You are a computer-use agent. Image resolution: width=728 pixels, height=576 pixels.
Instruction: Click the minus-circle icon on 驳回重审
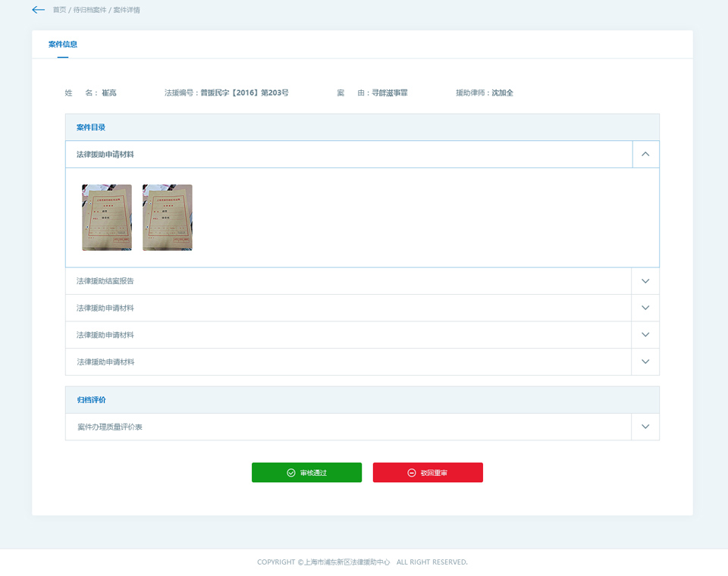[x=412, y=473]
